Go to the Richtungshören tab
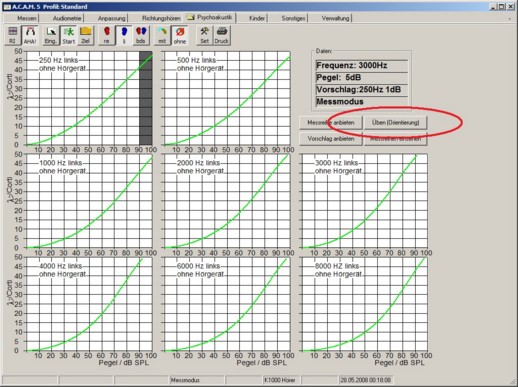Viewport: 518px width, 387px height. pos(161,18)
